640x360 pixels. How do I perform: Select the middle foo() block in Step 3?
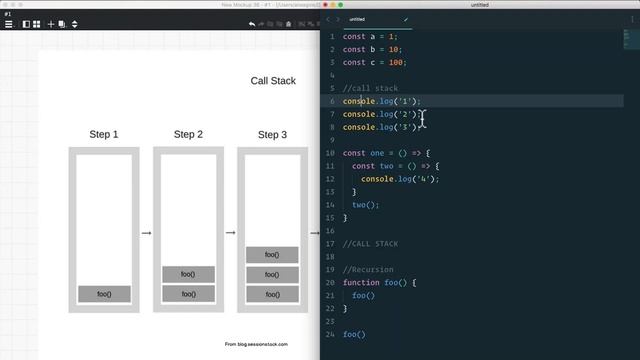pyautogui.click(x=272, y=275)
